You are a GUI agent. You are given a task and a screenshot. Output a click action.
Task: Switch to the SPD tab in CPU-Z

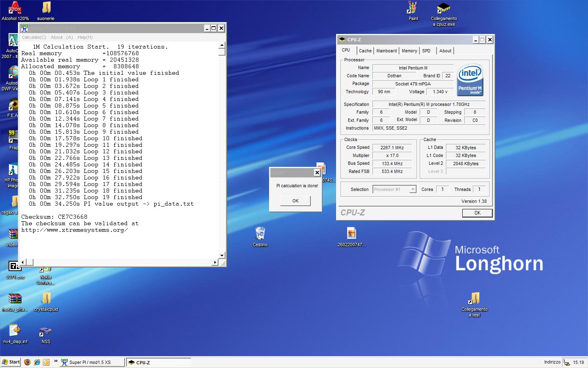pyautogui.click(x=426, y=51)
